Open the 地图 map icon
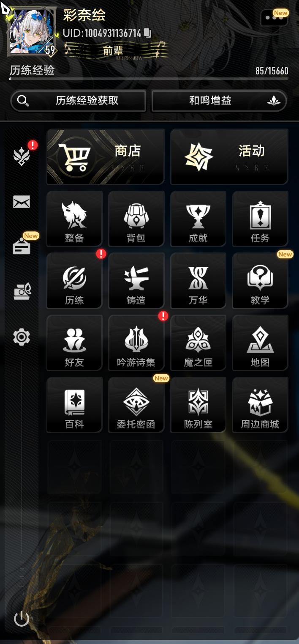 pyautogui.click(x=260, y=343)
